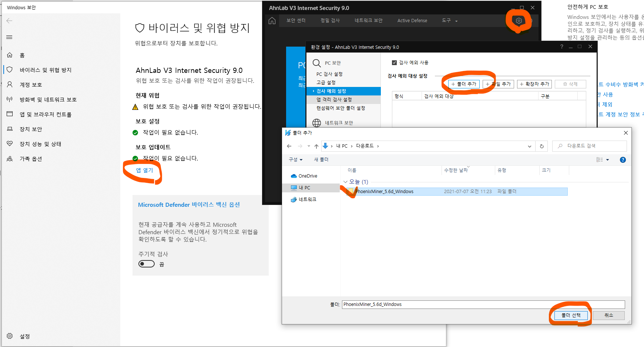Screen dimensions: 644x347
Task: Select 랜섬웨어 보안 폴더 설정 tree item
Action: point(341,108)
